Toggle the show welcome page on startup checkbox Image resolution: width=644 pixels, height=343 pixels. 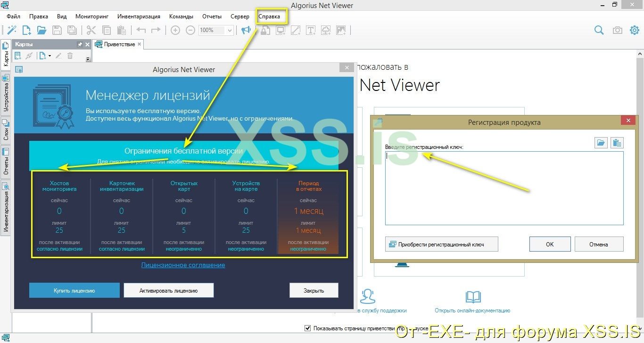pyautogui.click(x=308, y=328)
